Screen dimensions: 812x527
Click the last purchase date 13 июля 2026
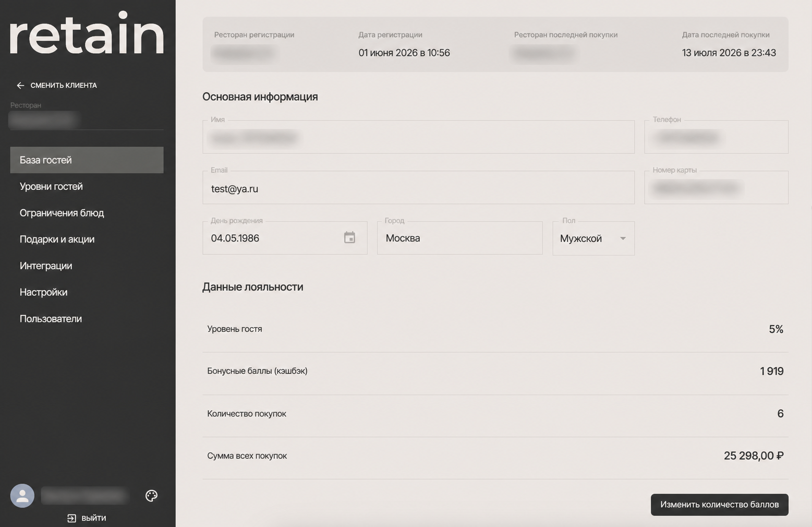pos(729,53)
